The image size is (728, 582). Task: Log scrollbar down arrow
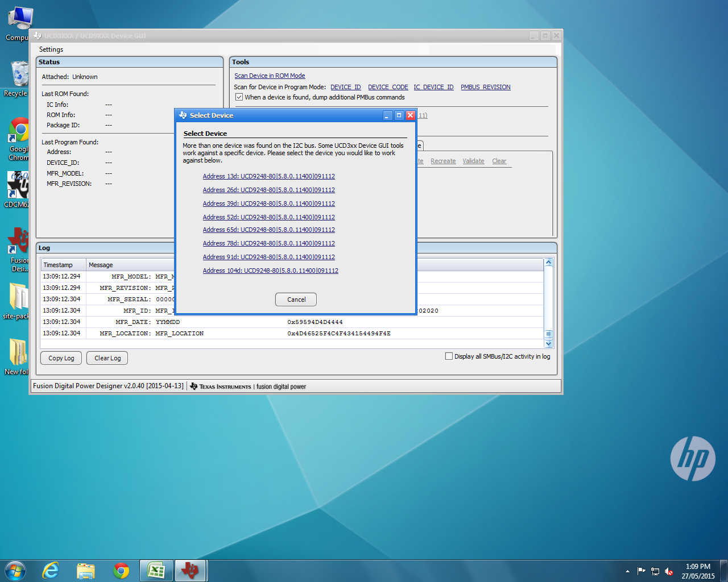[549, 343]
